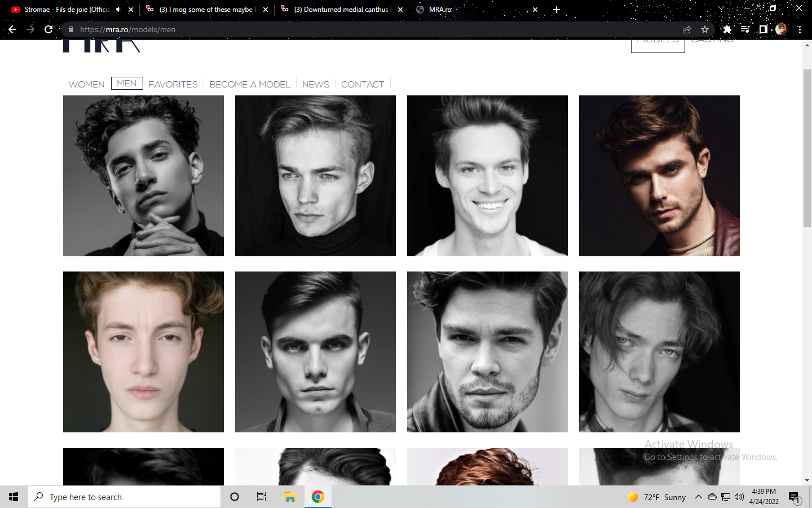The width and height of the screenshot is (812, 508).
Task: Open network settings tray icon
Action: 726,497
